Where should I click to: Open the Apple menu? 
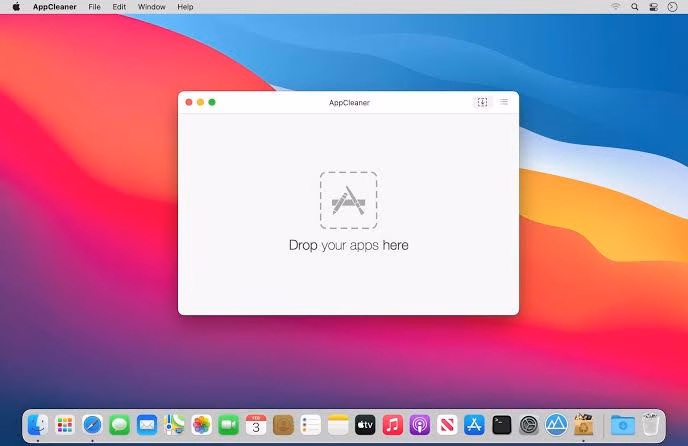(x=16, y=7)
